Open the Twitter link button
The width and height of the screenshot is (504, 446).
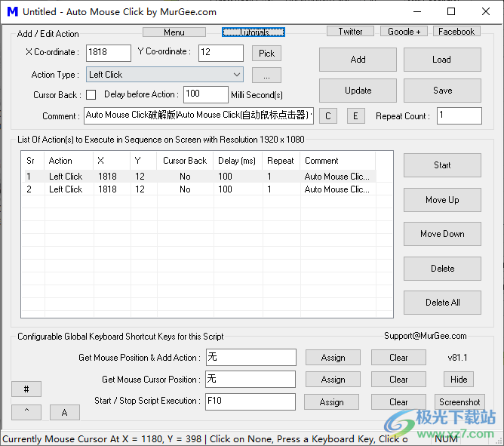(x=350, y=32)
